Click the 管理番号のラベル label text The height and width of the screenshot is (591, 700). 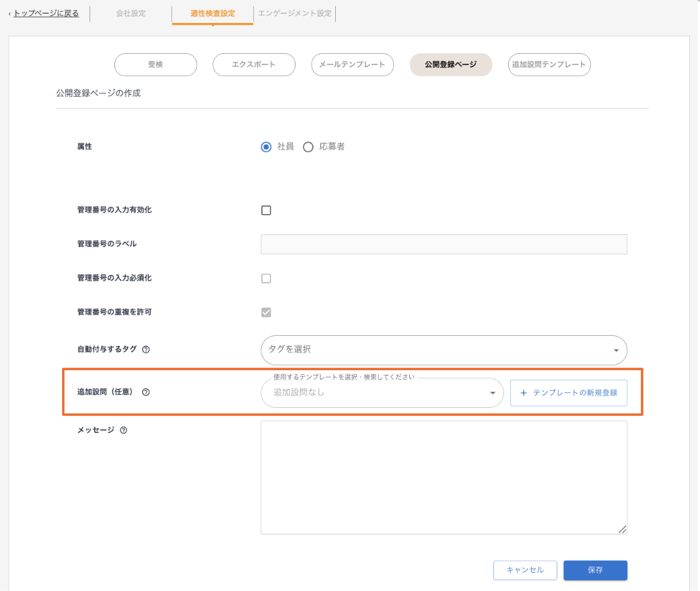107,244
